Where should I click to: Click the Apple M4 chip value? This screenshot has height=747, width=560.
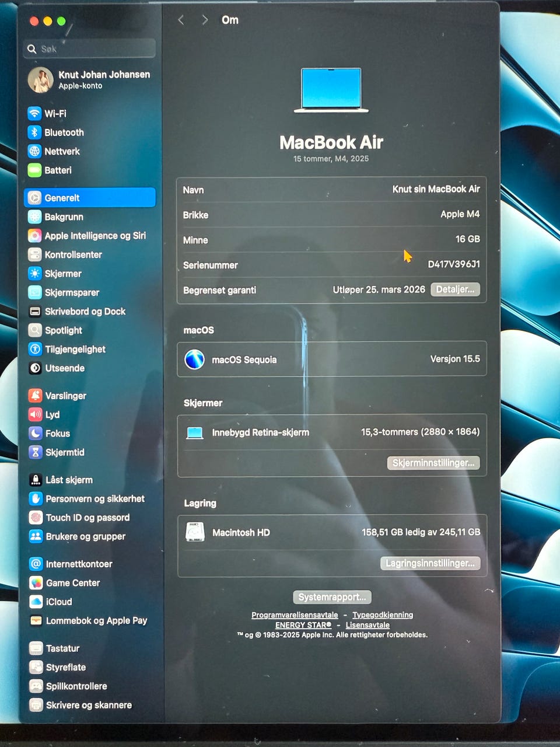click(x=460, y=214)
